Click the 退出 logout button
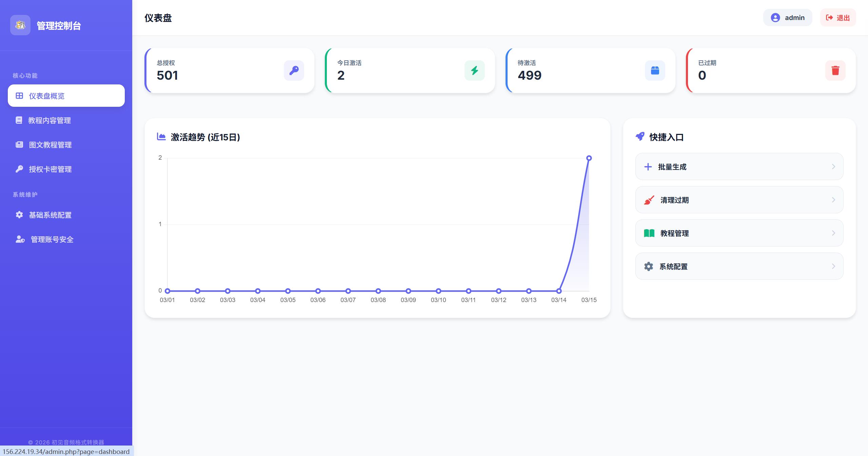 838,18
